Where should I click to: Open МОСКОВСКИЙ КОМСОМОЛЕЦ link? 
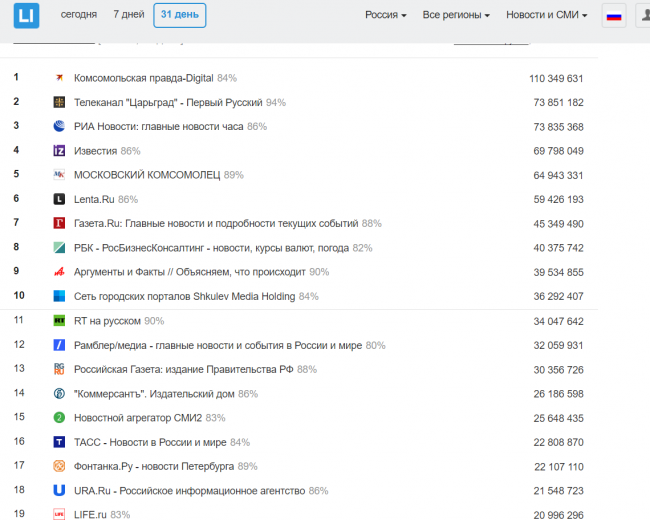tap(147, 175)
